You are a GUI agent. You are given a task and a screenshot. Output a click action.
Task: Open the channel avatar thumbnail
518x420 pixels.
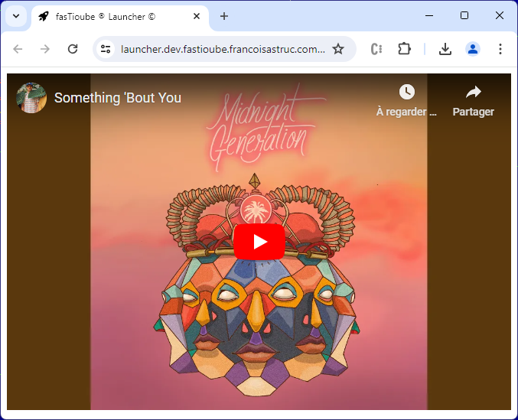click(x=31, y=98)
